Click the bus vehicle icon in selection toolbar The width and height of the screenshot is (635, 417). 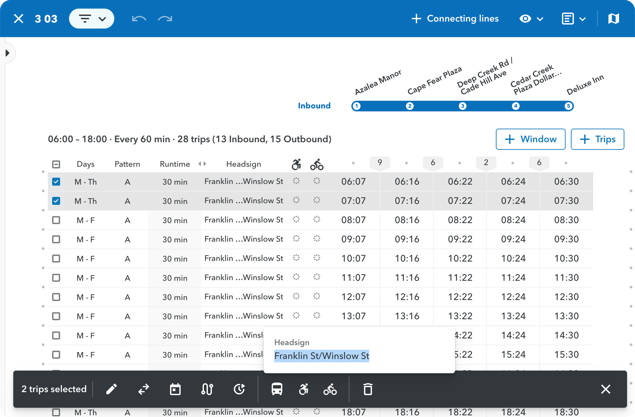point(277,389)
